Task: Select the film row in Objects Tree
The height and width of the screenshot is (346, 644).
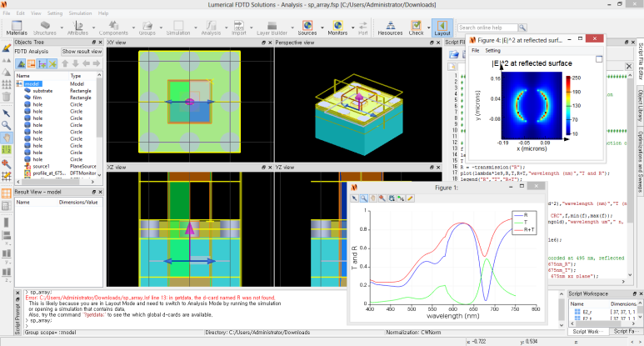Action: point(57,98)
